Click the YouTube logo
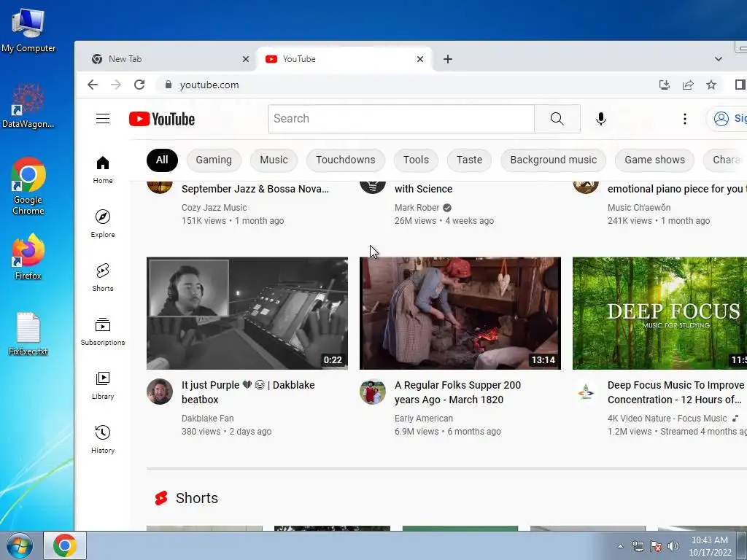The image size is (747, 560). coord(162,119)
